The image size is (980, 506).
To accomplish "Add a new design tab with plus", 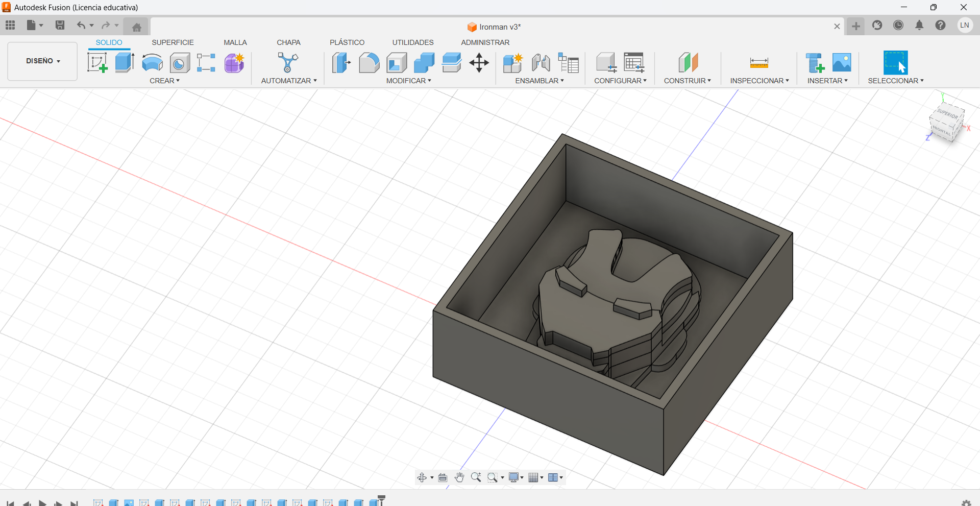I will click(x=856, y=26).
